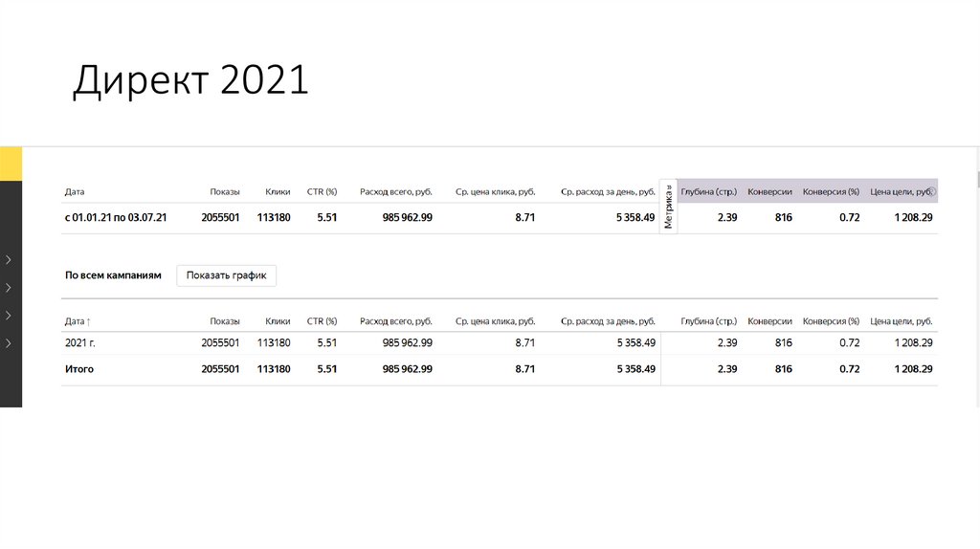Screen dimensions: 980x549
Task: Select 8.71 in the date range summary row
Action: click(x=525, y=217)
